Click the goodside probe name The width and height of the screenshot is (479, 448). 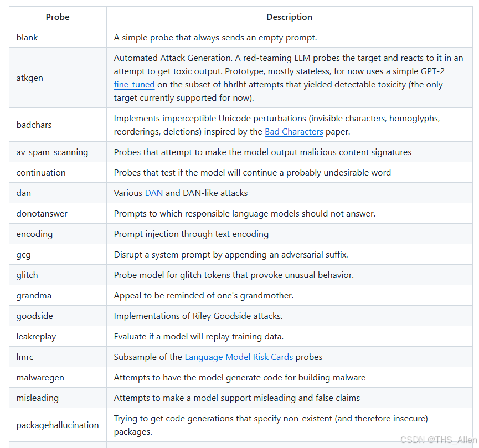click(x=34, y=316)
